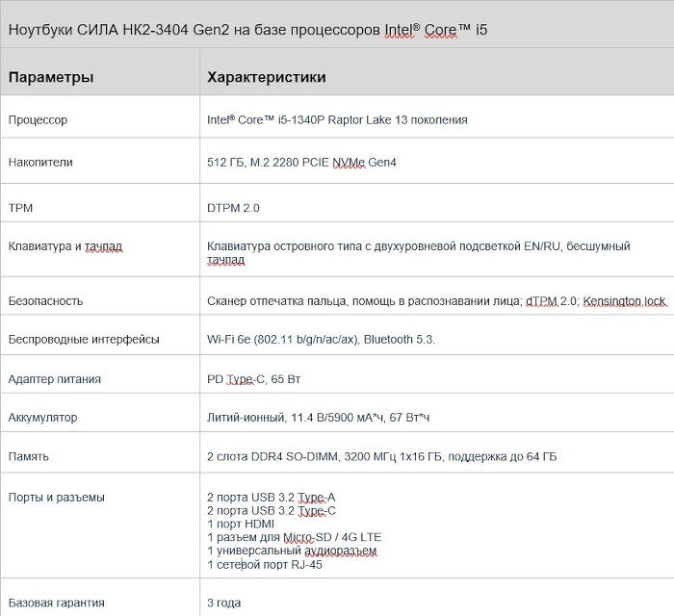Click the "Intel® Core™ i5-1340P Raptor Lake" cell
The image size is (674, 616).
pyautogui.click(x=337, y=119)
